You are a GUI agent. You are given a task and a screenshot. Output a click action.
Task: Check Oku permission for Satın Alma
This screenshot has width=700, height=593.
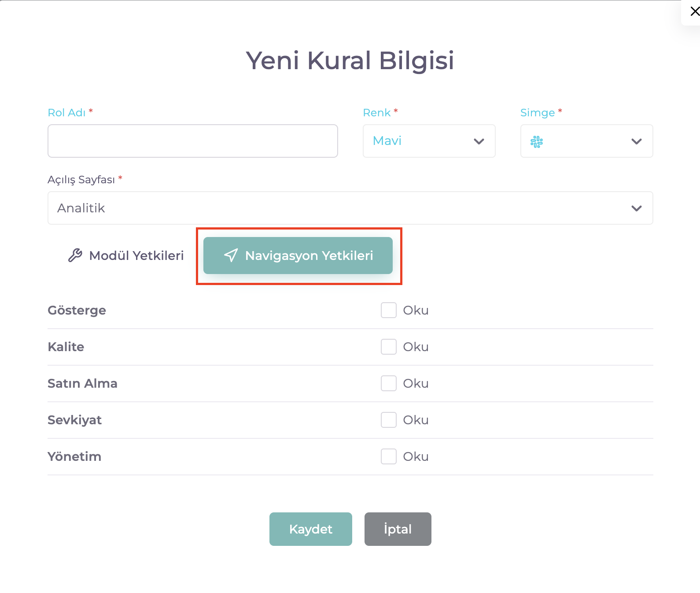pyautogui.click(x=389, y=383)
